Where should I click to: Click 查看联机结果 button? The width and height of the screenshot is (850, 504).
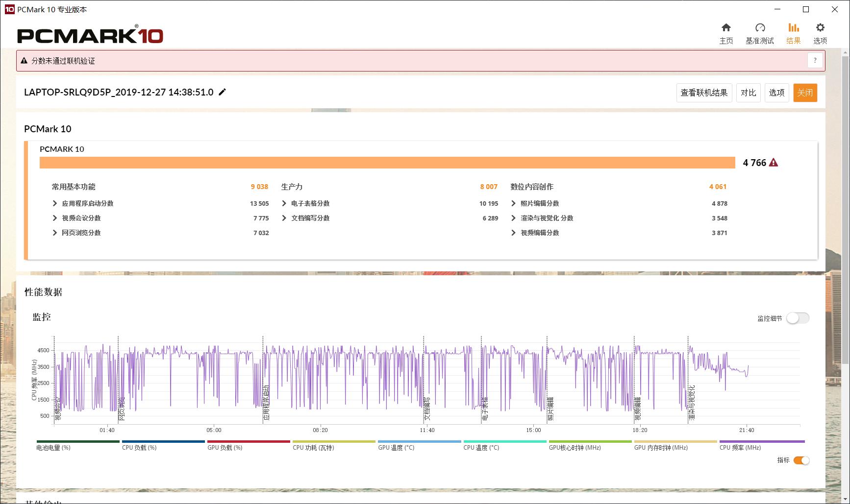704,93
